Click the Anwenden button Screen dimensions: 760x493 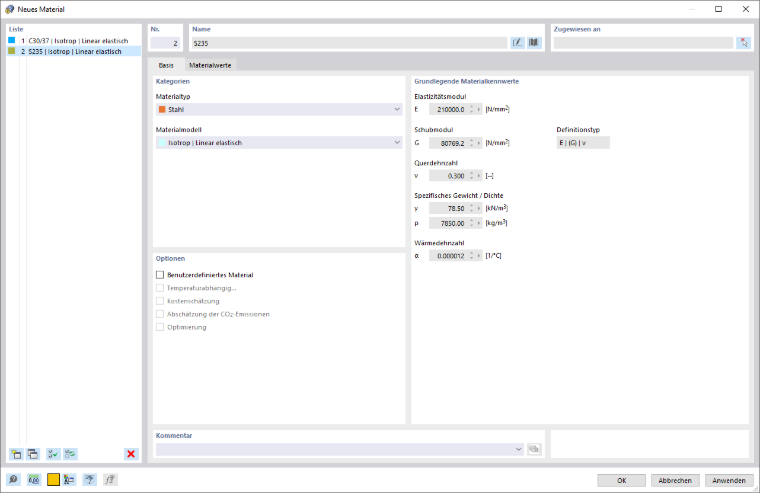click(729, 480)
